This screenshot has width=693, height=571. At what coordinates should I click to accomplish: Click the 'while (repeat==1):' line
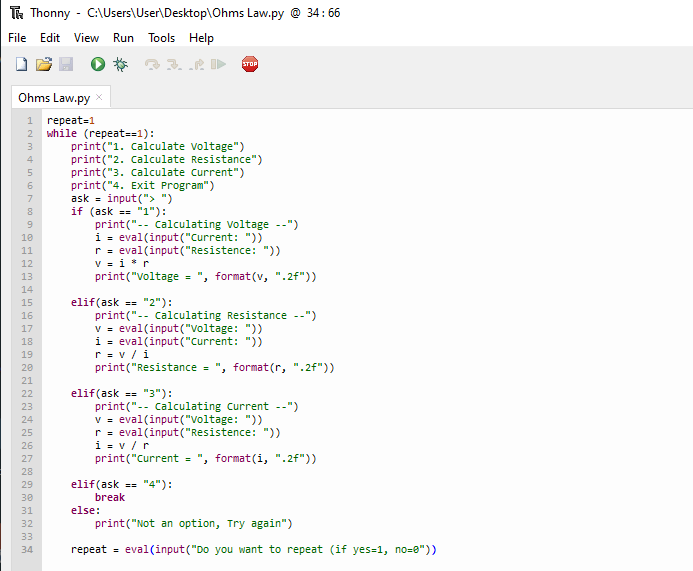(101, 133)
